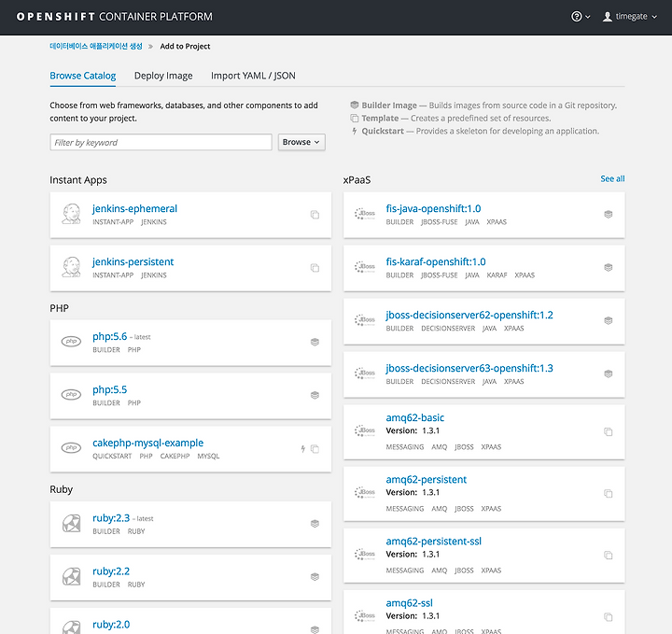This screenshot has width=672, height=634.
Task: Click the builder icon on jboss-decisionserver63-openshift:1.3
Action: coord(609,373)
